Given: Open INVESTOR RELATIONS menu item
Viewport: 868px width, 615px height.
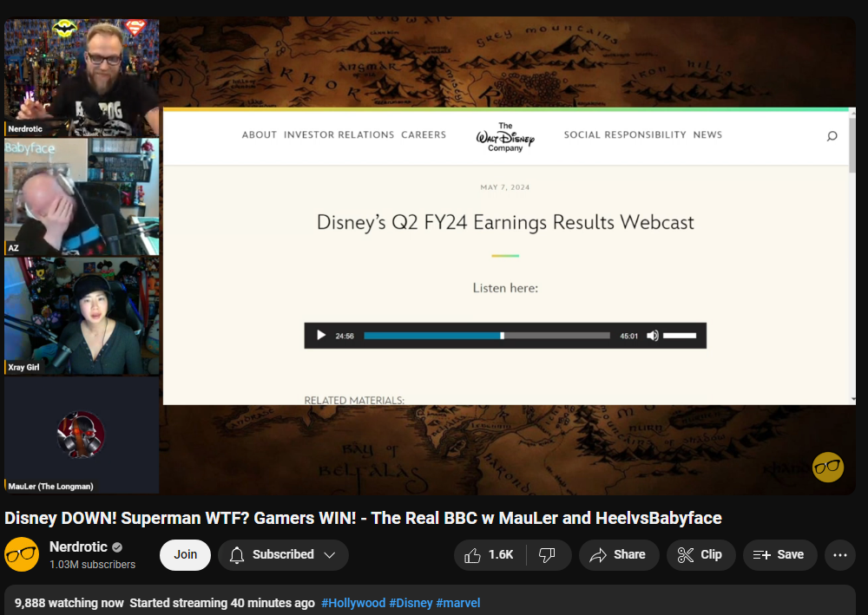Looking at the screenshot, I should [x=339, y=135].
